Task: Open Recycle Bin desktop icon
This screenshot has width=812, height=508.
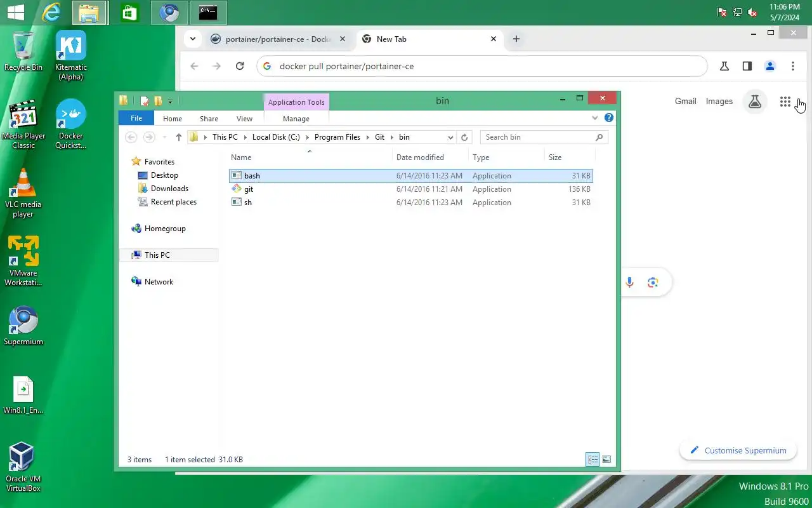Action: [23, 51]
